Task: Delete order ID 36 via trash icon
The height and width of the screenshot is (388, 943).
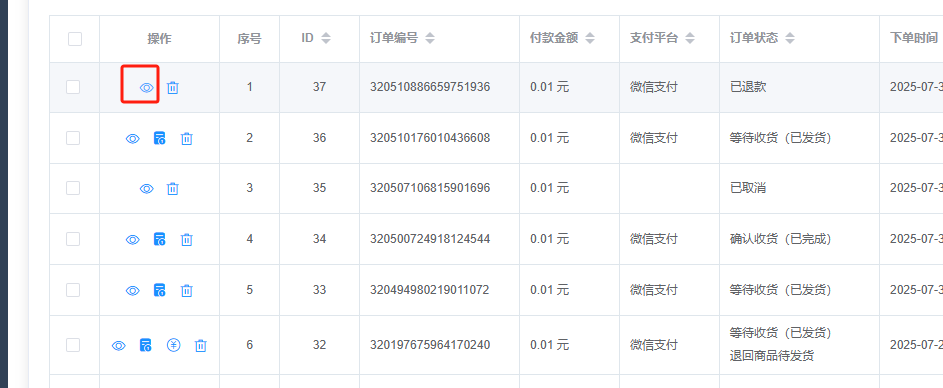Action: click(187, 139)
